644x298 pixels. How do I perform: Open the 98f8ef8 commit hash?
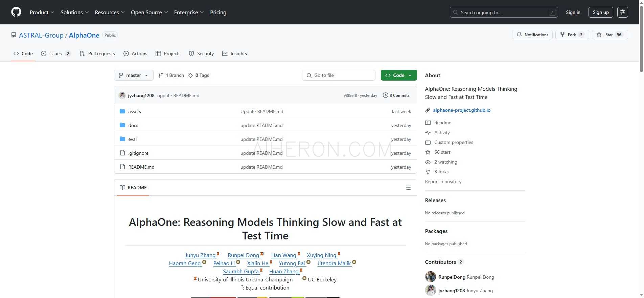pos(350,95)
